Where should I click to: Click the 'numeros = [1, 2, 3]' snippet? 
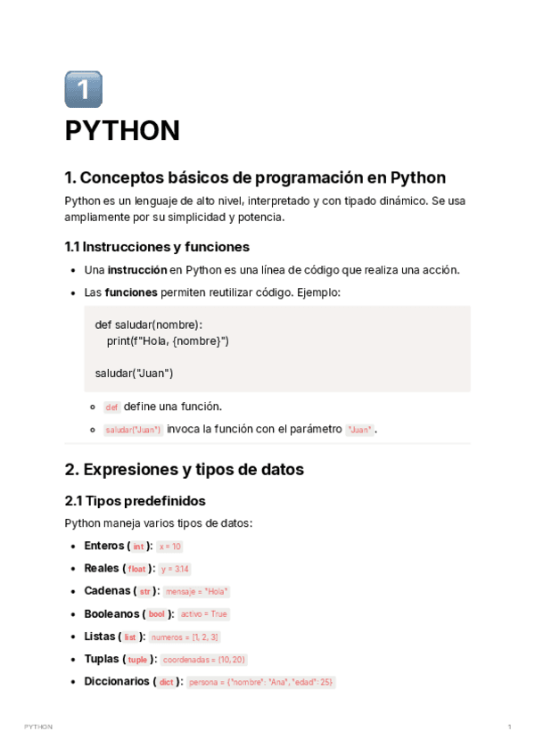pyautogui.click(x=185, y=637)
